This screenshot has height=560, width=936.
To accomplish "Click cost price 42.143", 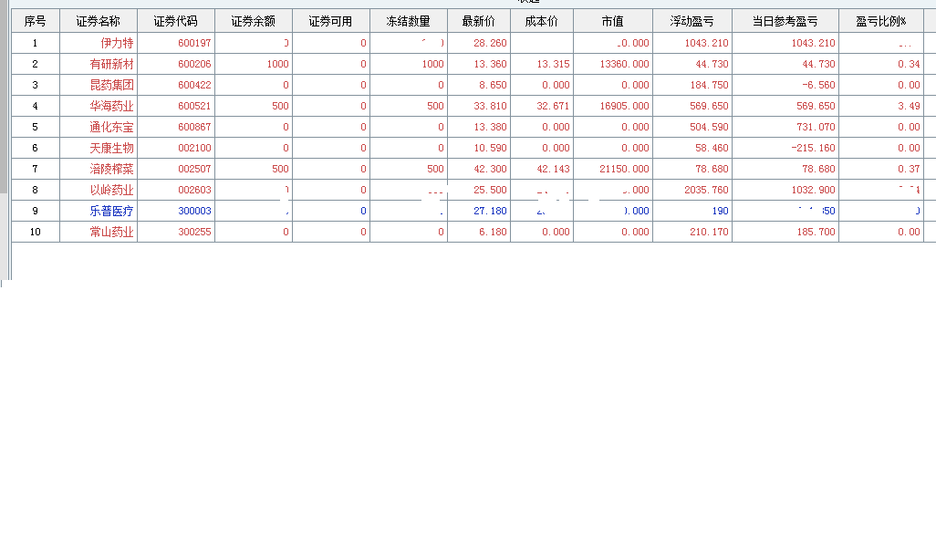I will (x=554, y=169).
